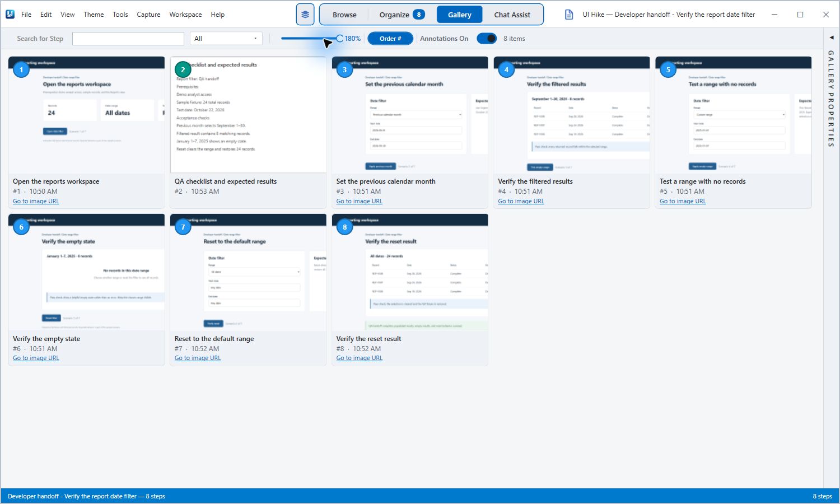This screenshot has height=504, width=840.
Task: Follow Go to image URL link for step #4
Action: pyautogui.click(x=521, y=201)
